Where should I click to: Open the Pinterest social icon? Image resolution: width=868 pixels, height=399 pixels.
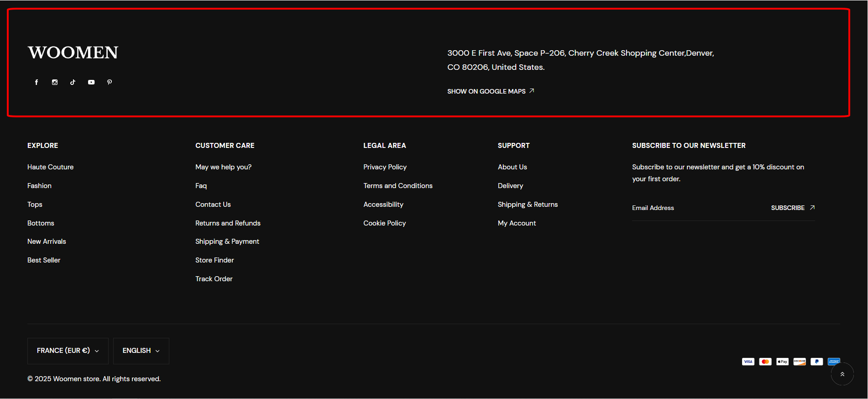(110, 82)
